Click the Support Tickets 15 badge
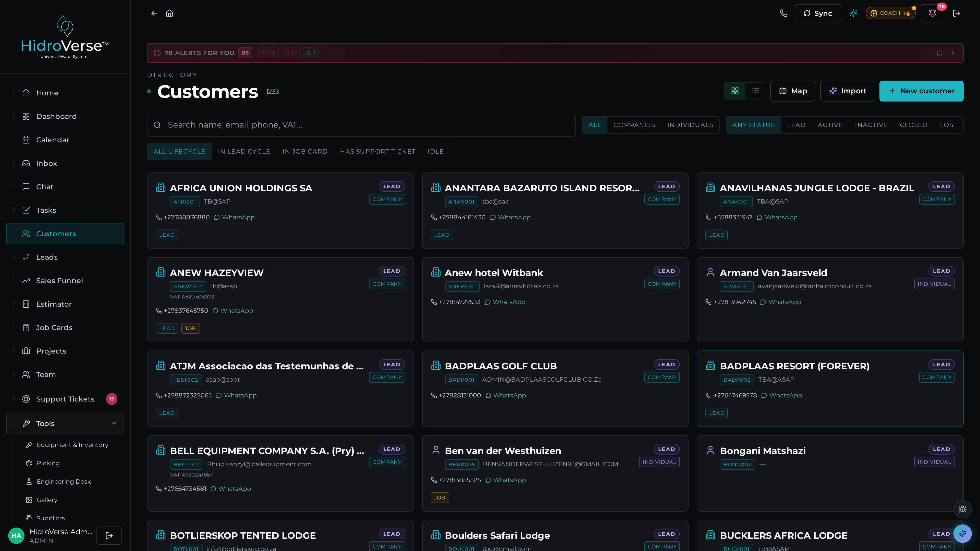The height and width of the screenshot is (551, 980). pyautogui.click(x=112, y=399)
